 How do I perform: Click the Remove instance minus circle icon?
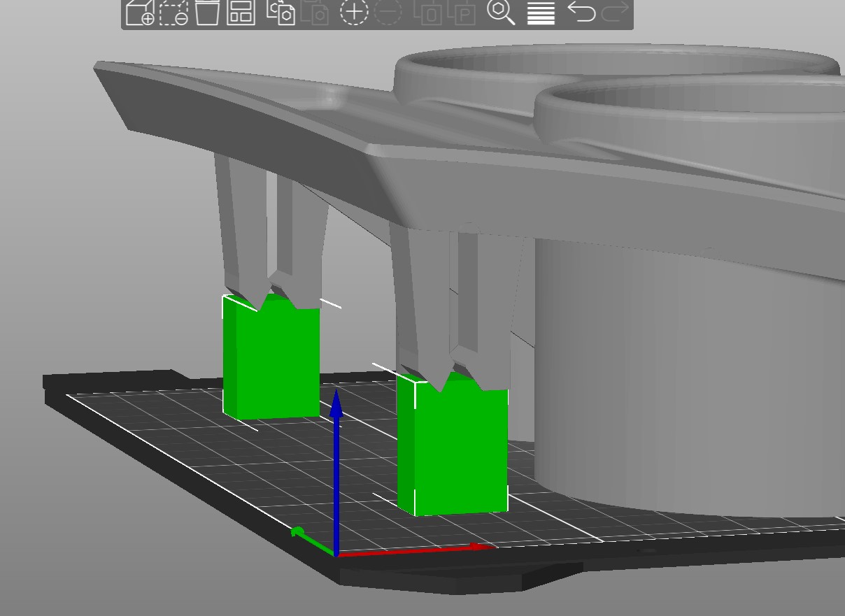tap(388, 12)
